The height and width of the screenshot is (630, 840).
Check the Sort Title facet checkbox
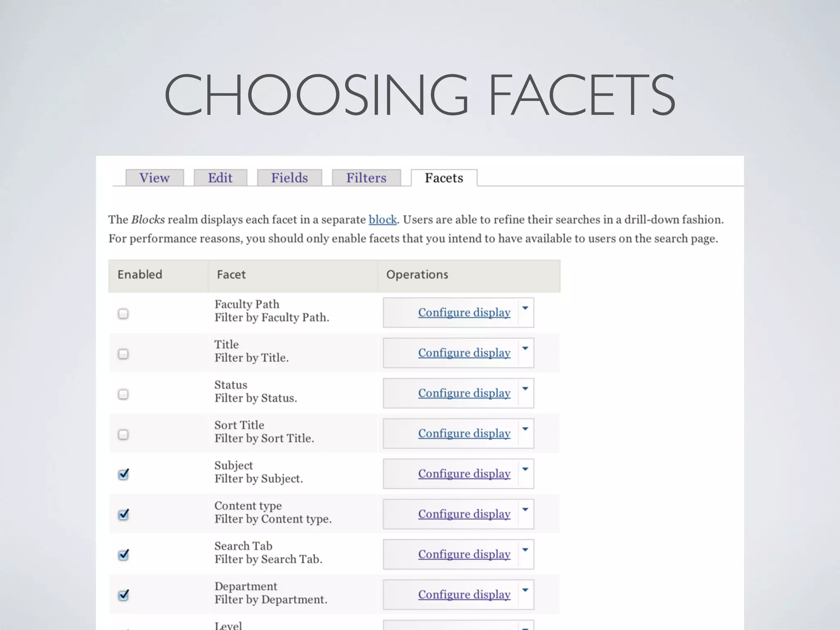click(123, 434)
